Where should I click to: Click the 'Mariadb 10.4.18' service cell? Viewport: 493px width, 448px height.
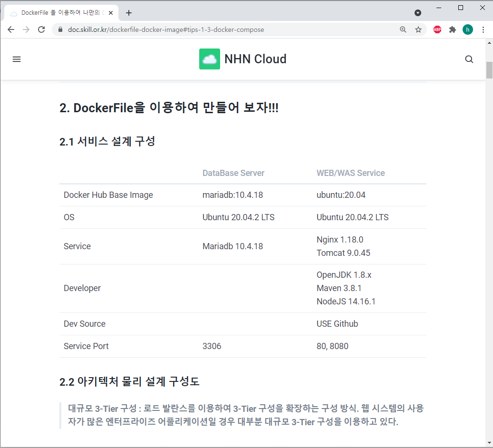coord(232,246)
